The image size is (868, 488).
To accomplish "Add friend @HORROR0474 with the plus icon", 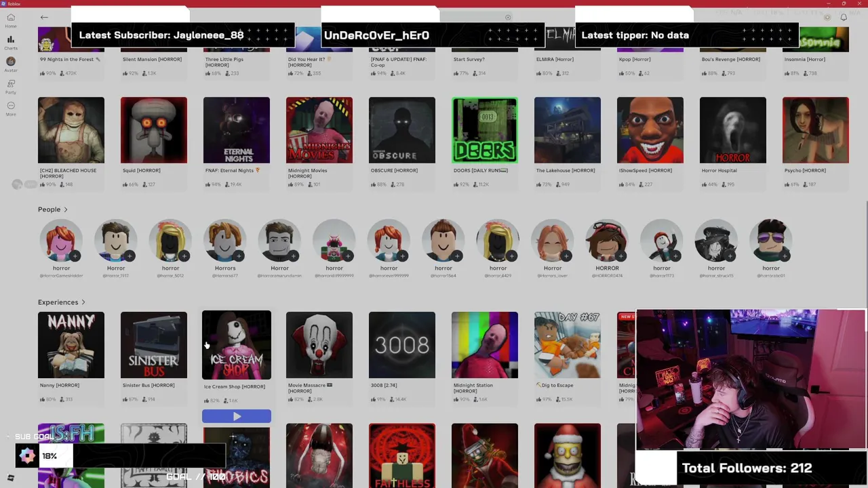I will point(621,256).
